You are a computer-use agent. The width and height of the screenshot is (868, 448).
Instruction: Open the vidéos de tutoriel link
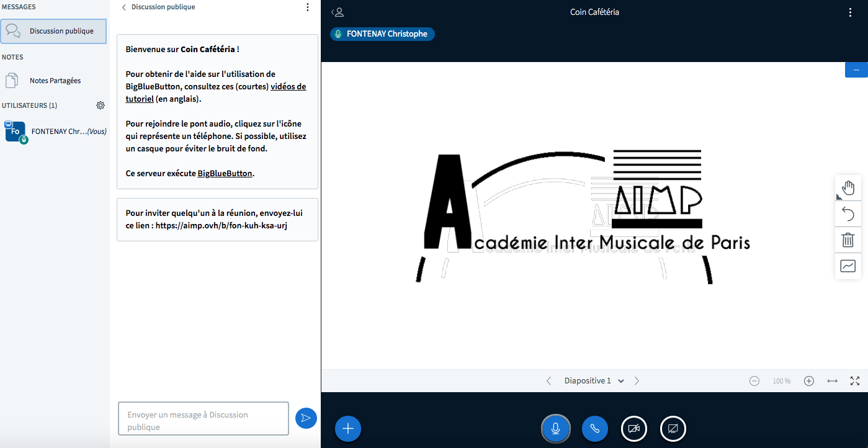coord(288,87)
